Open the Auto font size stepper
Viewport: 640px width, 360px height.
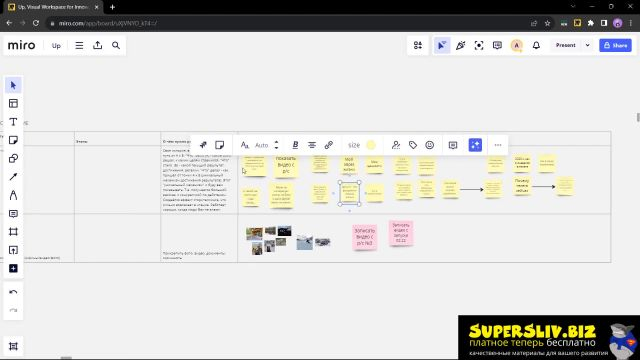coord(276,145)
